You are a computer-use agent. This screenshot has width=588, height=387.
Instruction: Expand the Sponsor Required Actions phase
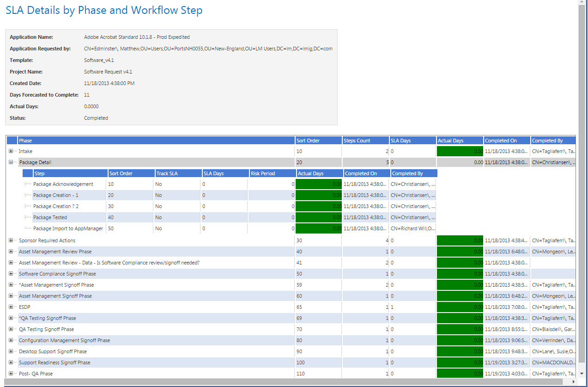11,240
